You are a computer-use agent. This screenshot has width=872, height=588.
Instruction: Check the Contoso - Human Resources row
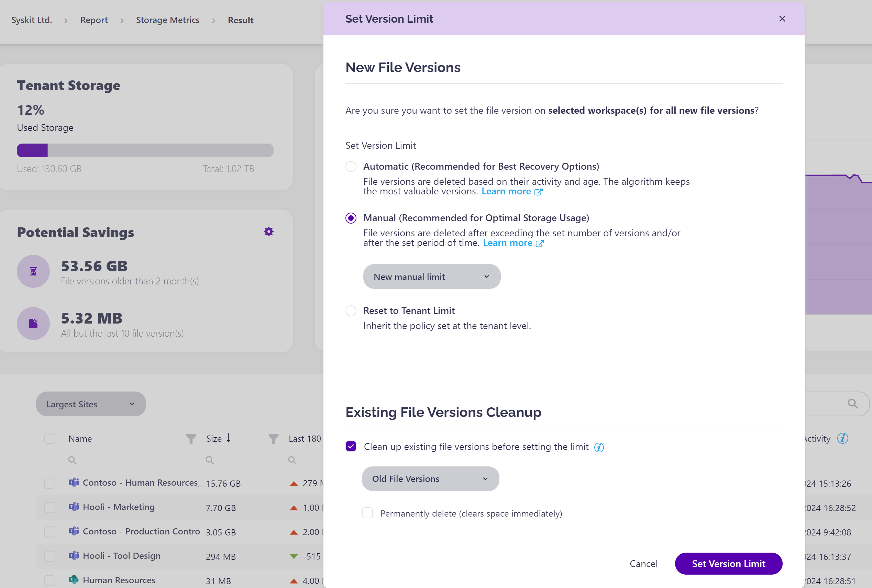(50, 483)
